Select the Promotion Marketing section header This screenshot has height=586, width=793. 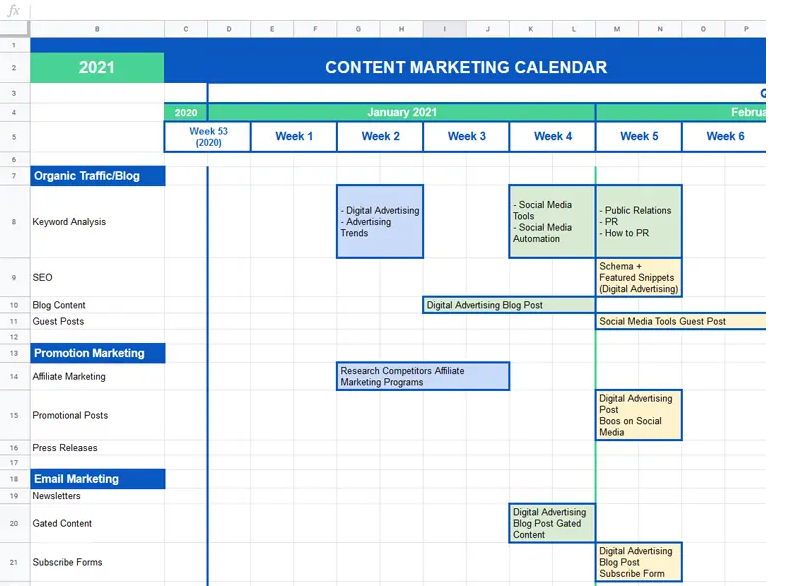(97, 353)
